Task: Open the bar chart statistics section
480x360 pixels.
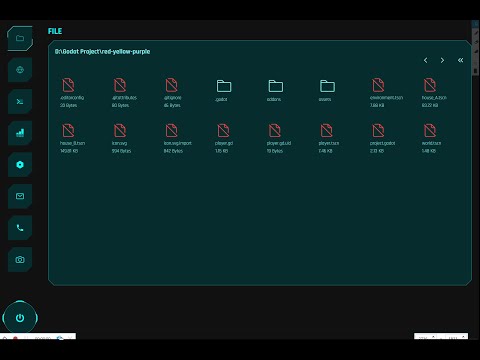Action: 20,133
